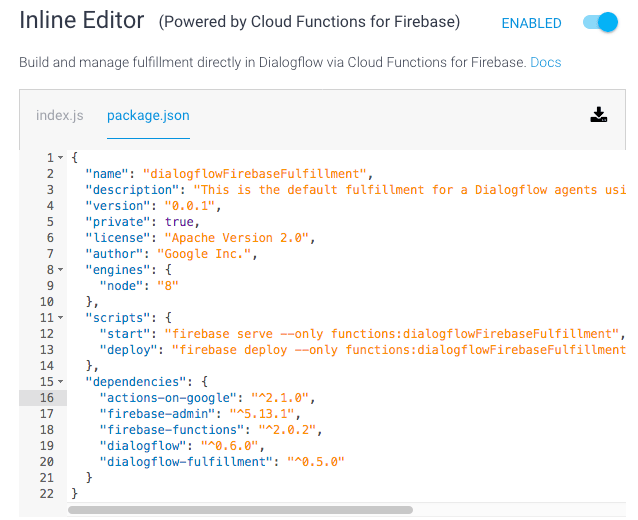Image resolution: width=638 pixels, height=520 pixels.
Task: Click the "Apache Version 2.0" license value
Action: tap(237, 238)
